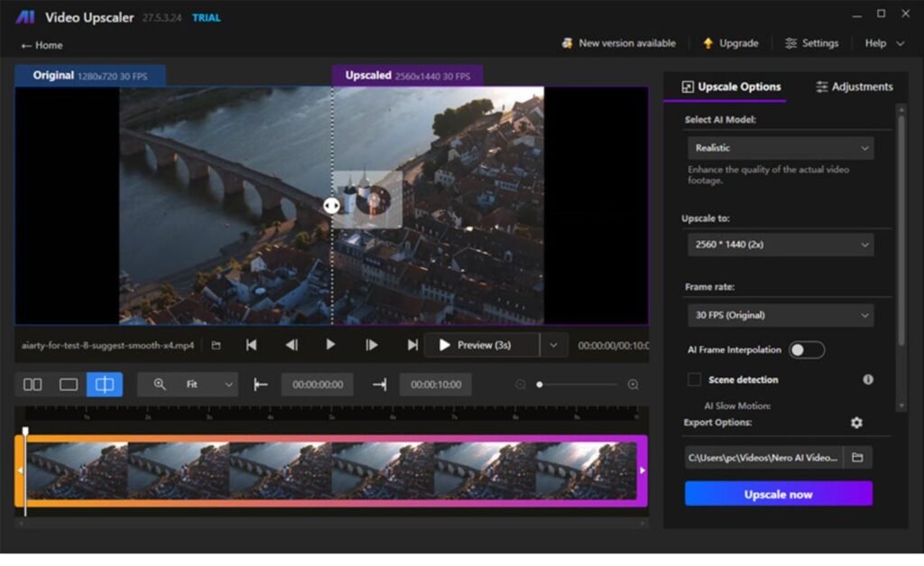The width and height of the screenshot is (924, 566).
Task: Open the Select AI Model dropdown
Action: (780, 147)
